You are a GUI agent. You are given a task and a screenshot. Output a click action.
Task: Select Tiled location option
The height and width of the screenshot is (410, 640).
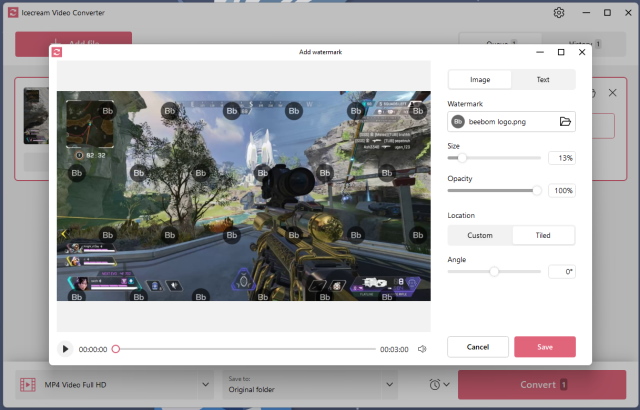[543, 235]
